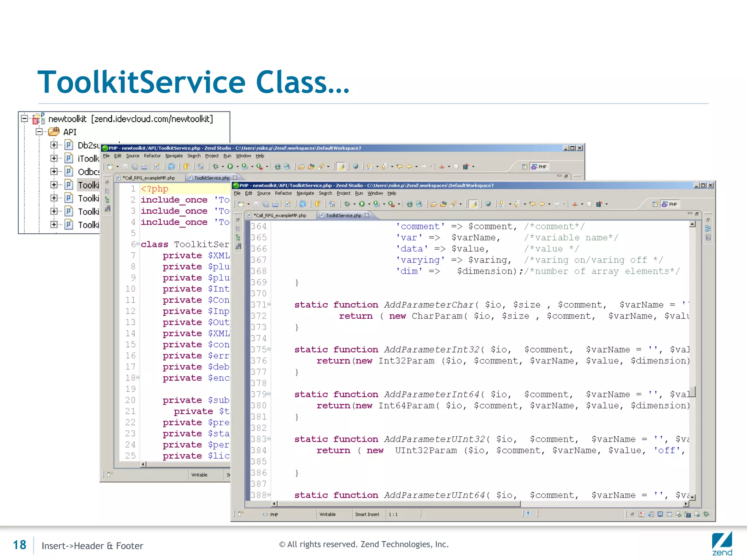
Task: Click the front editor vertical scroll up arrow
Action: click(x=692, y=224)
